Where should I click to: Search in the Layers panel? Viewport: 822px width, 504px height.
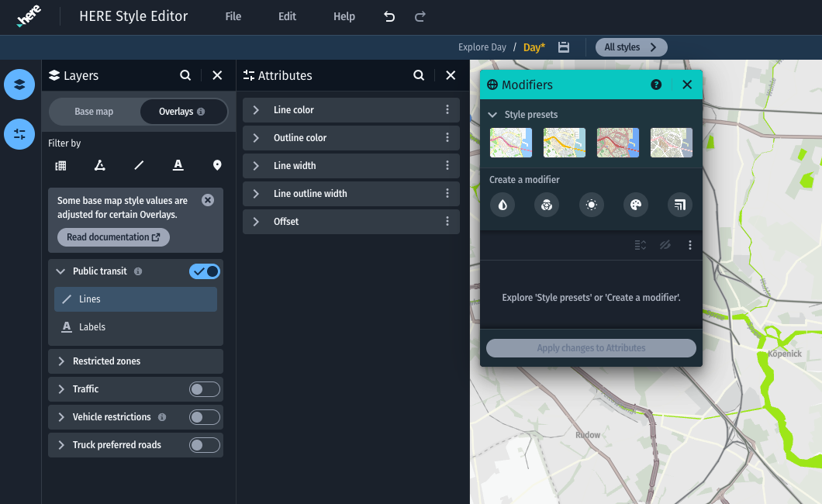185,75
